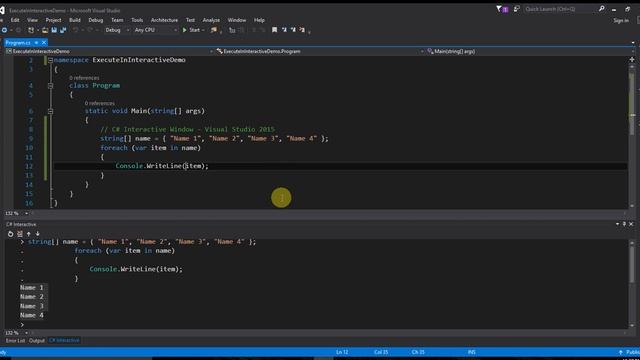640x360 pixels.
Task: Open the C# Interactive zoom level dropdown
Action: 16,333
